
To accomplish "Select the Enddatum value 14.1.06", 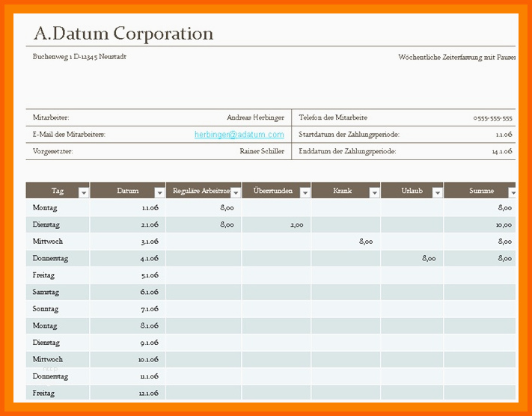I will (x=502, y=152).
